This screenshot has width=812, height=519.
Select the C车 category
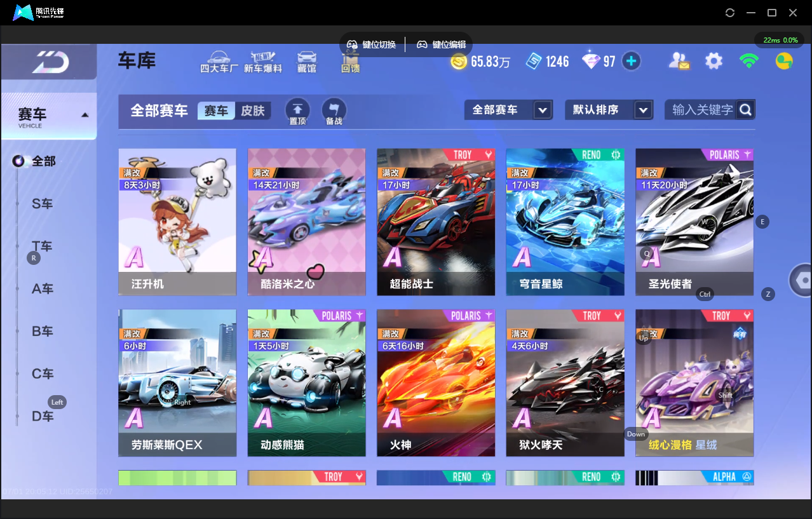pos(43,374)
